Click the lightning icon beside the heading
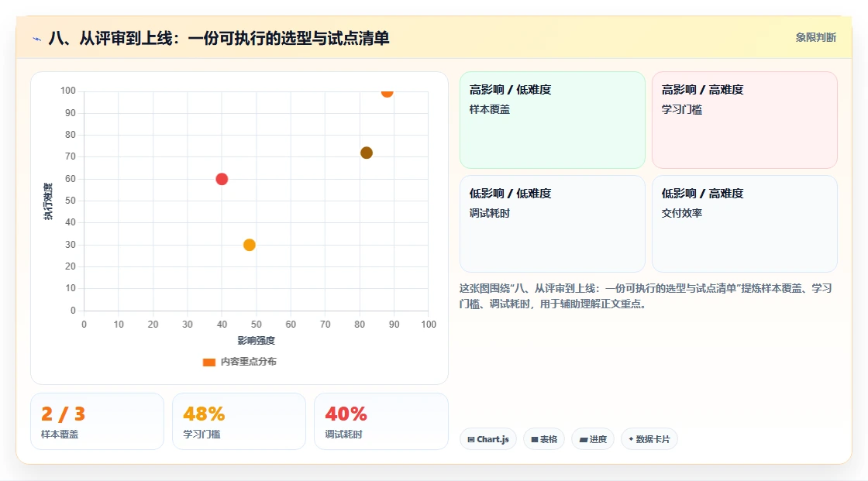868x481 pixels. point(37,39)
